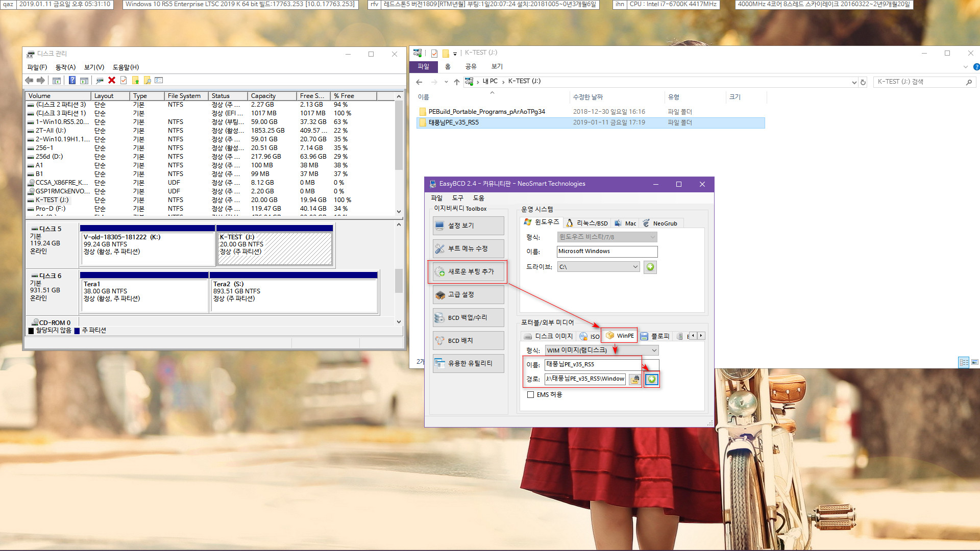This screenshot has width=980, height=551.
Task: Open 보기(V) menu in Disk Management
Action: click(x=94, y=67)
